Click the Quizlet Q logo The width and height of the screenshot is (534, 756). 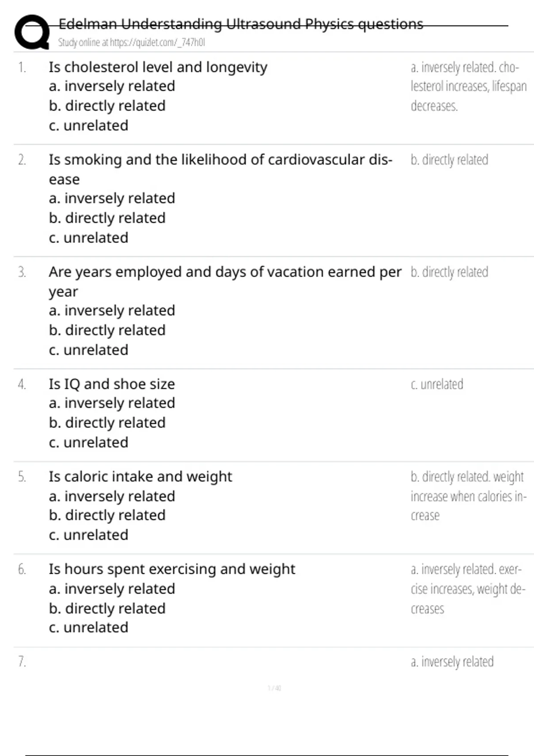(32, 31)
